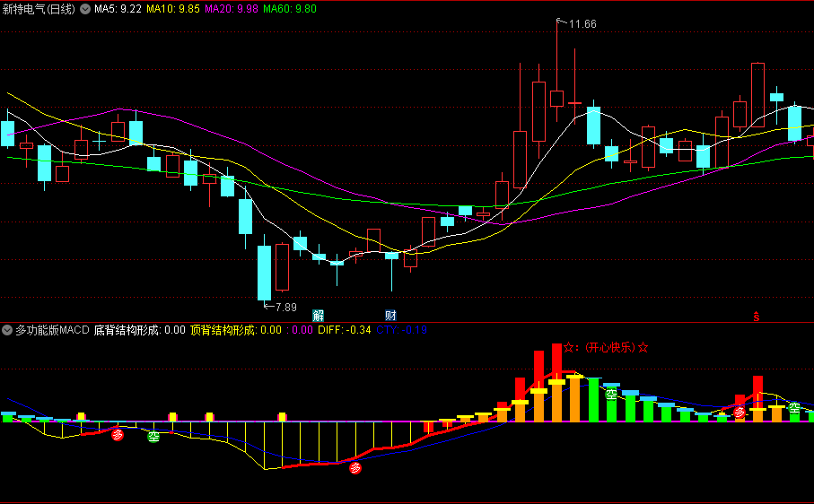This screenshot has width=814, height=504.
Task: Select the candlestick with the 11.66 high
Action: point(557,99)
